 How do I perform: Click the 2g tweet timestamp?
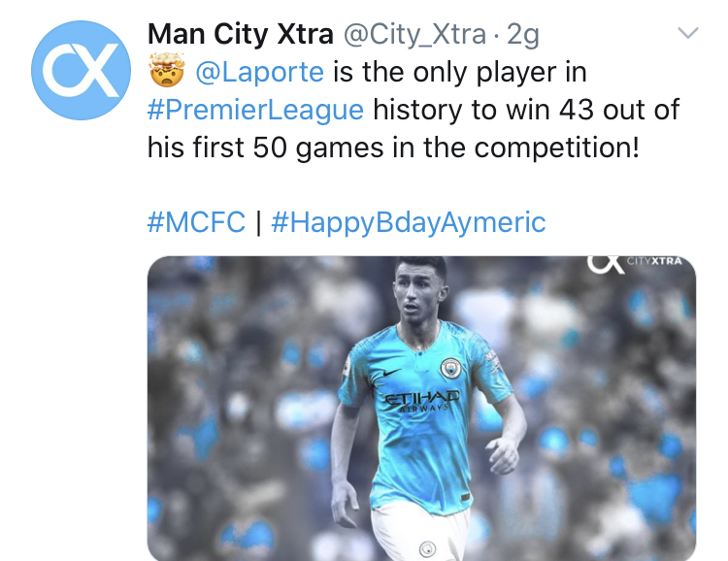(x=523, y=35)
